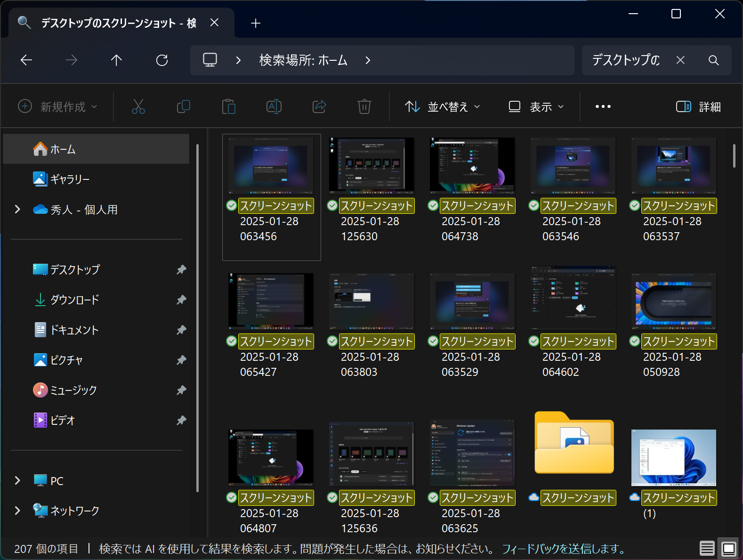Expand the PC tree node

(x=17, y=480)
